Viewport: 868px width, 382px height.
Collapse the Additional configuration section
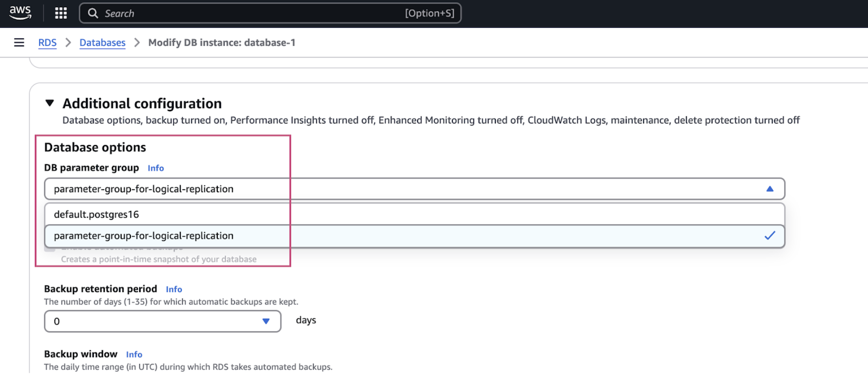point(49,103)
